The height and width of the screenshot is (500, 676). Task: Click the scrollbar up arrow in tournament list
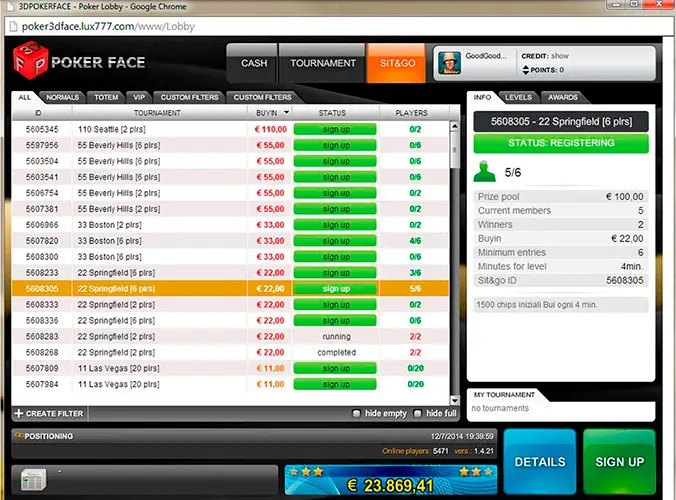[454, 126]
